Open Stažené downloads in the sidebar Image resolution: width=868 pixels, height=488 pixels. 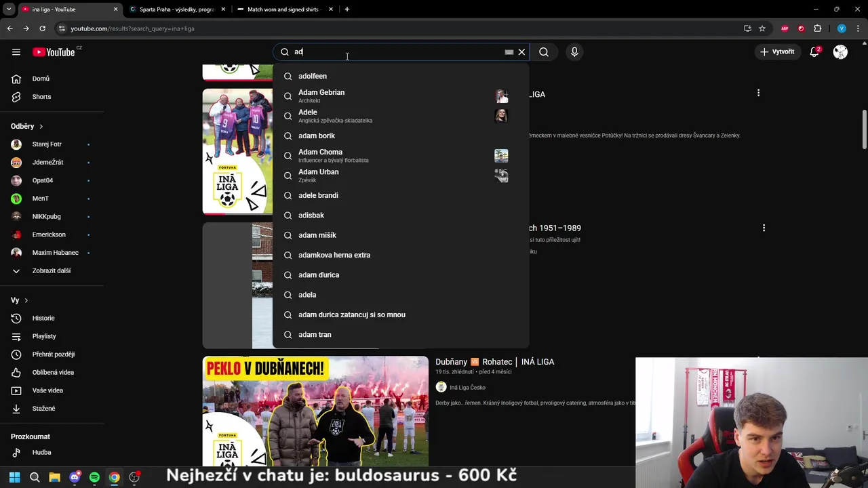[x=52, y=409]
